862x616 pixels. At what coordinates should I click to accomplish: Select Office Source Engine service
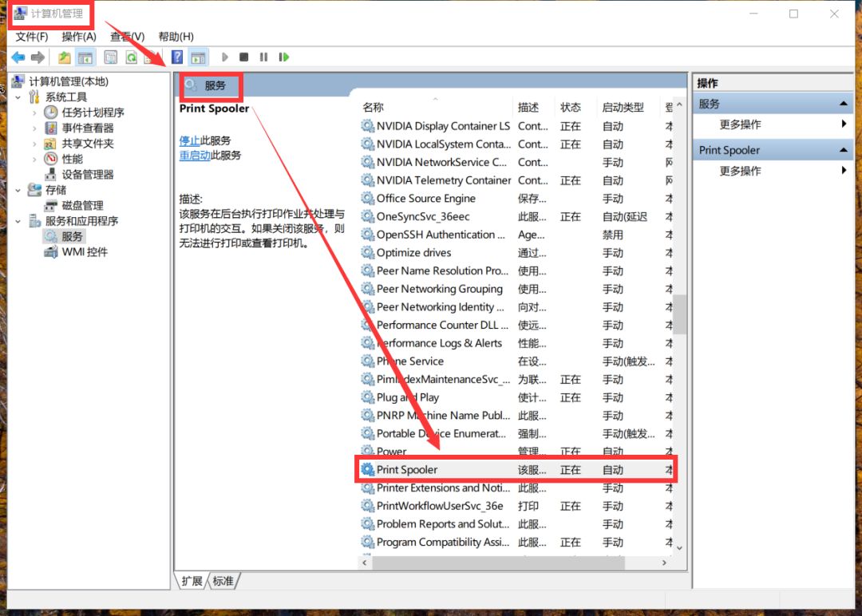[x=516, y=199]
